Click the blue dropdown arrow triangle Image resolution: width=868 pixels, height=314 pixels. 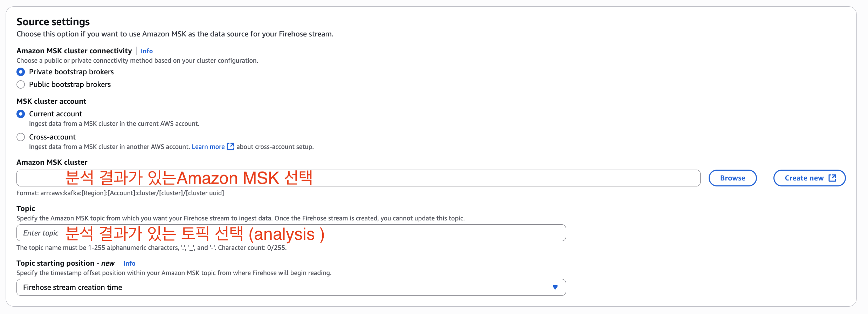[555, 287]
